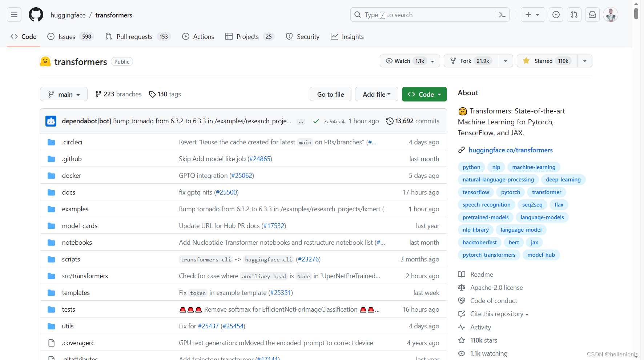Click the Activity pulse icon

point(462,327)
